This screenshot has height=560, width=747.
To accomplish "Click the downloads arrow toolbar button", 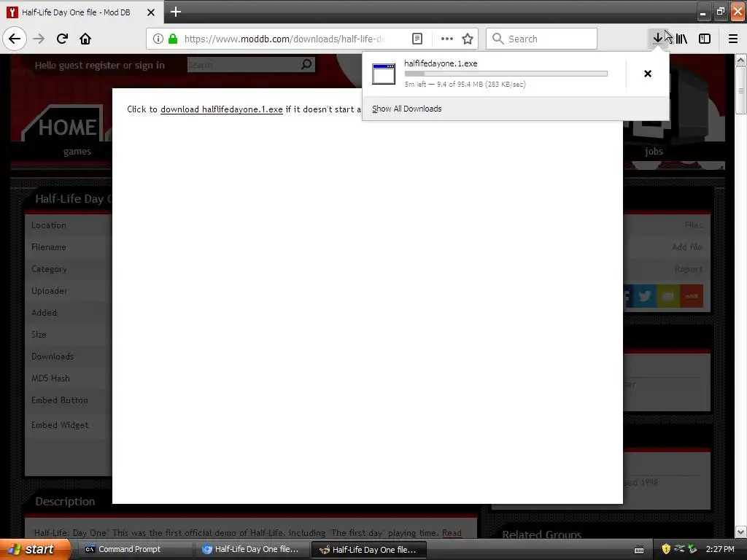I will click(x=657, y=39).
